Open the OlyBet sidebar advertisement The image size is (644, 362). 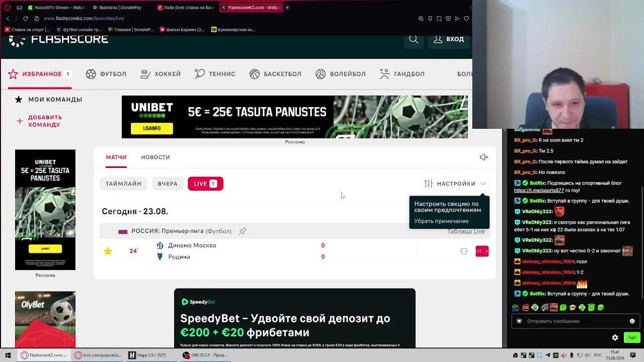[x=45, y=319]
